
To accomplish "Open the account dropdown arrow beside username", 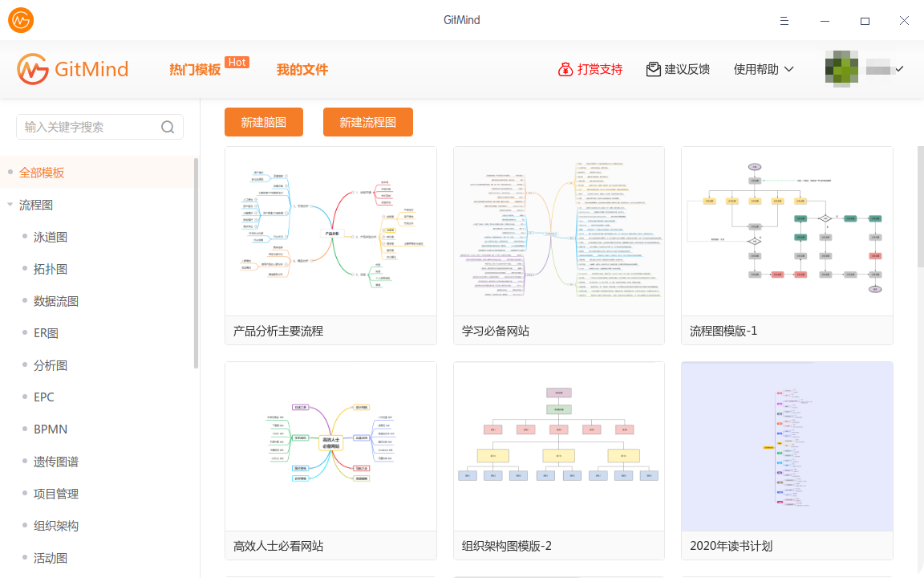I will pos(899,69).
